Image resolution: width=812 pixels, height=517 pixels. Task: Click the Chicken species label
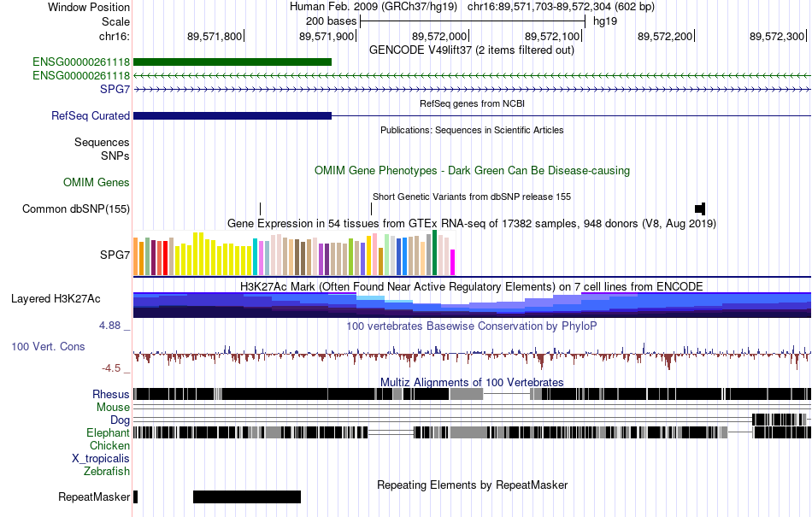click(109, 445)
